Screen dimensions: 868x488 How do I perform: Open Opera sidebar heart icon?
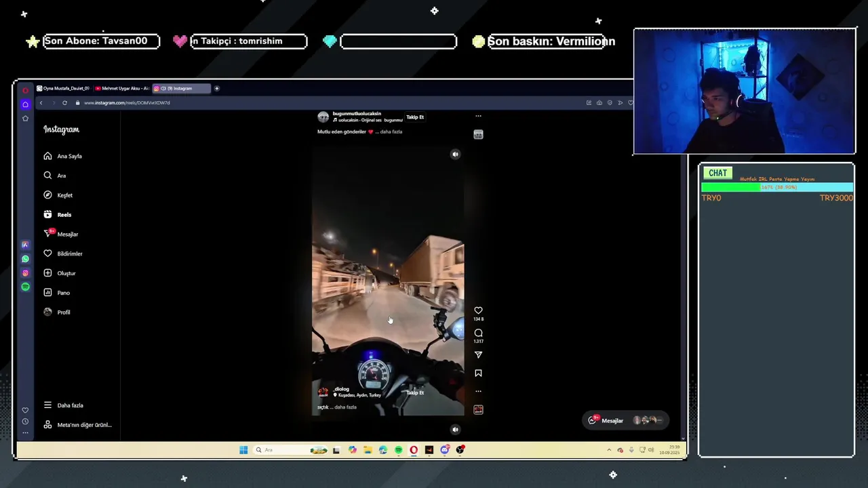pyautogui.click(x=25, y=410)
